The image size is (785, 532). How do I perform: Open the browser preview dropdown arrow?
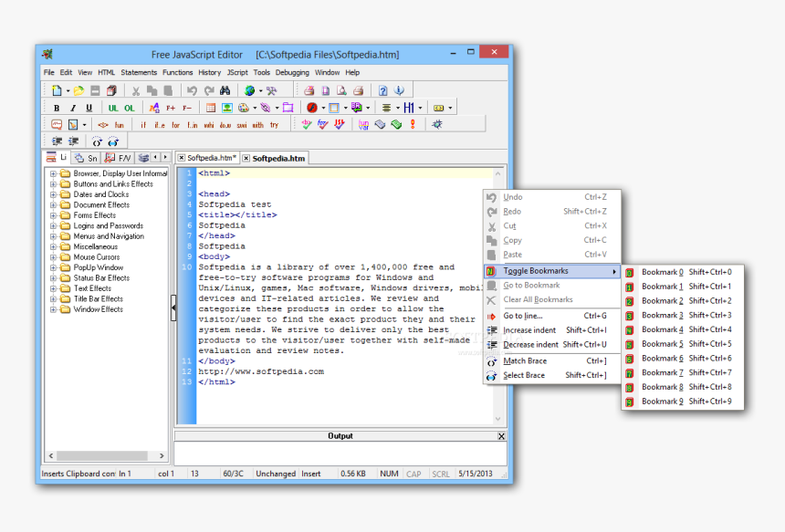click(x=262, y=89)
